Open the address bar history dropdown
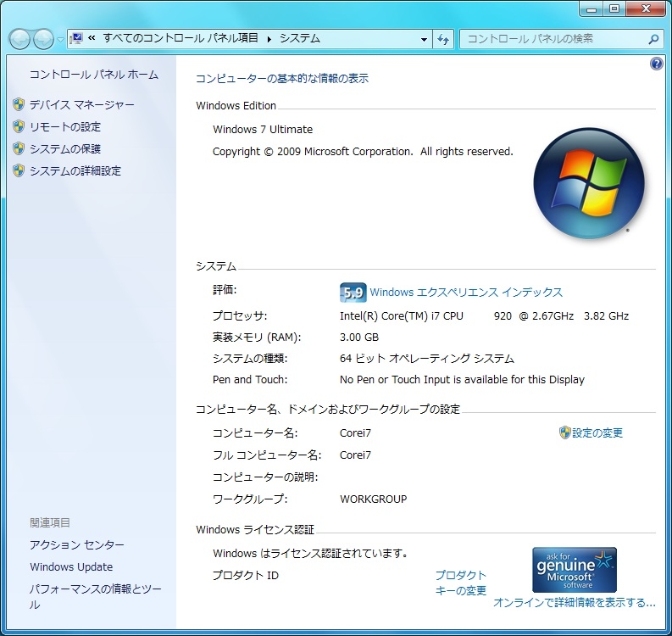Screen dimensions: 672x636 (424, 40)
